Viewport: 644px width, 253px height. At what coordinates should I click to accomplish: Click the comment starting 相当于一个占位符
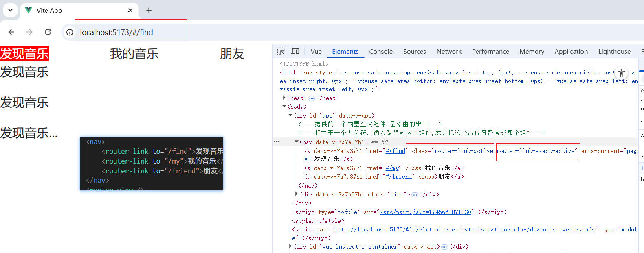pyautogui.click(x=422, y=133)
